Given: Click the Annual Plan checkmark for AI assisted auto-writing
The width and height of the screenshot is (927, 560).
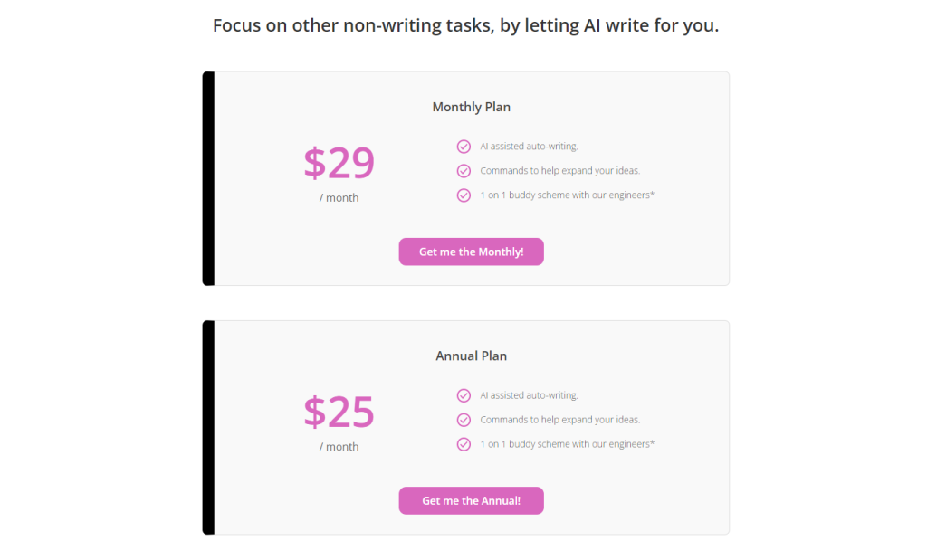Looking at the screenshot, I should click(x=463, y=395).
